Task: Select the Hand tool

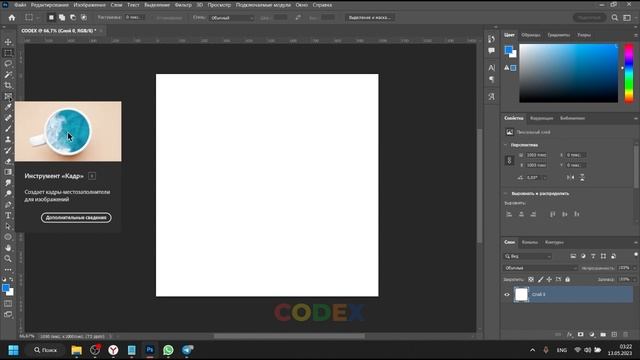Action: 8,248
